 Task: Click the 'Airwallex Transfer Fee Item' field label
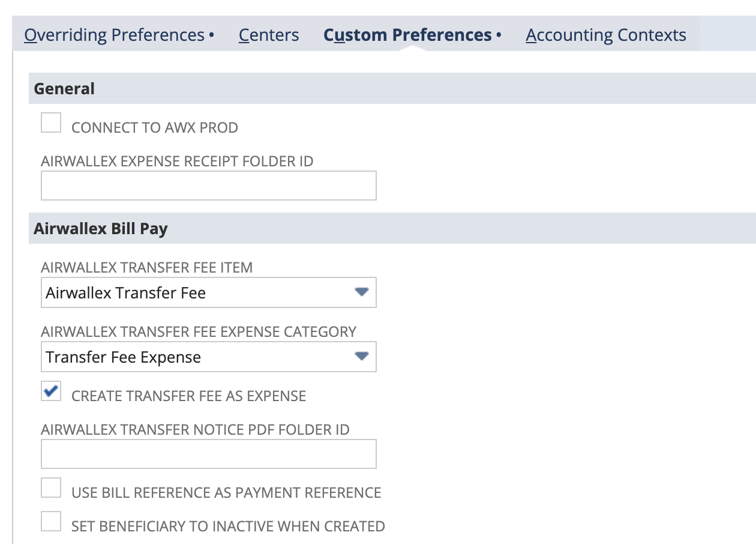147,268
